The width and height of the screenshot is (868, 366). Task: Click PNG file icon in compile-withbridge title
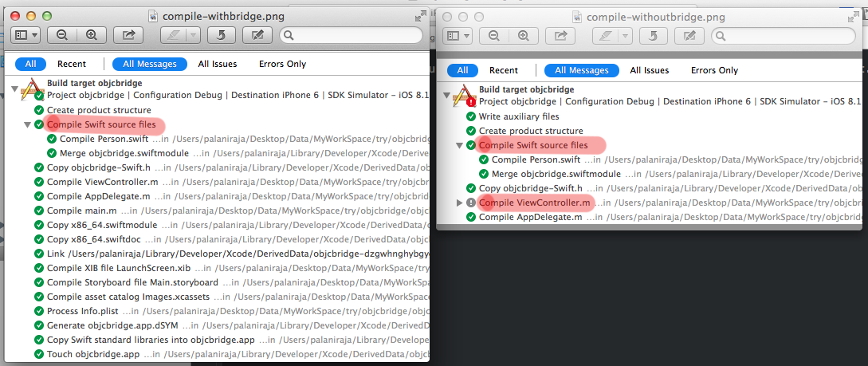tap(153, 16)
